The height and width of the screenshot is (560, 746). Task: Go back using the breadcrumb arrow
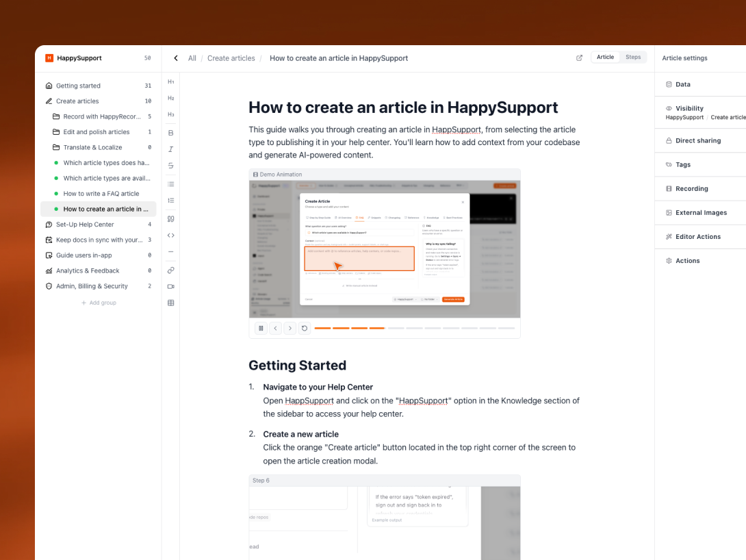176,58
